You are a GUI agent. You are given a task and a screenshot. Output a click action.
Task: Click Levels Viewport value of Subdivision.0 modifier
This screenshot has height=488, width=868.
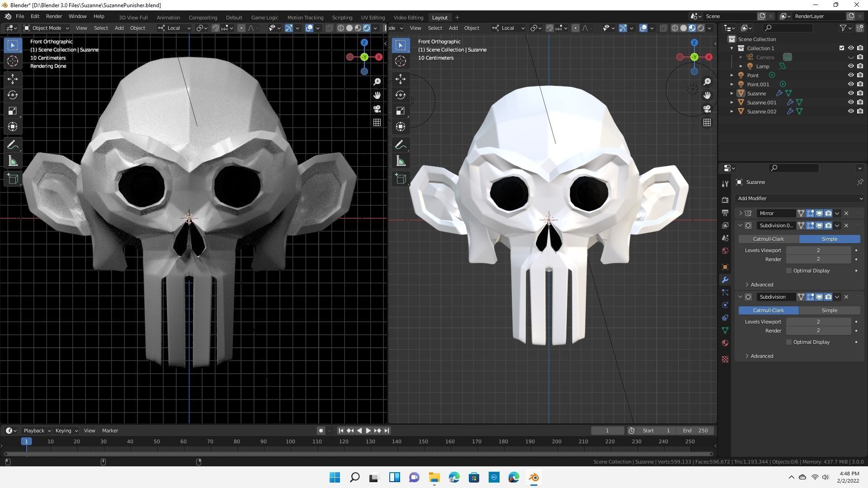[x=818, y=250]
